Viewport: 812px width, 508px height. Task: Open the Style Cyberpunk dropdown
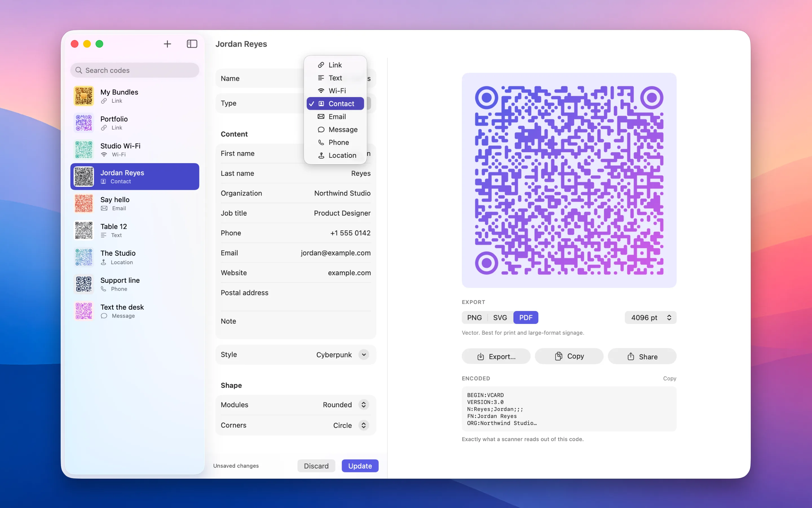364,354
